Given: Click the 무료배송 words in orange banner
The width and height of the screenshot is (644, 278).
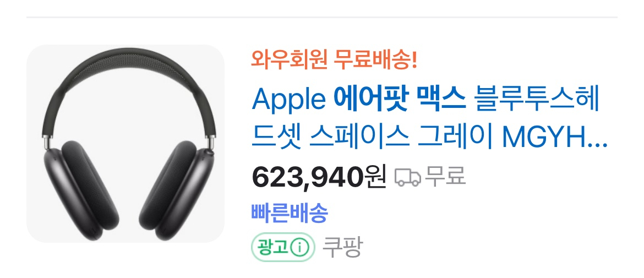Looking at the screenshot, I should coord(375,60).
